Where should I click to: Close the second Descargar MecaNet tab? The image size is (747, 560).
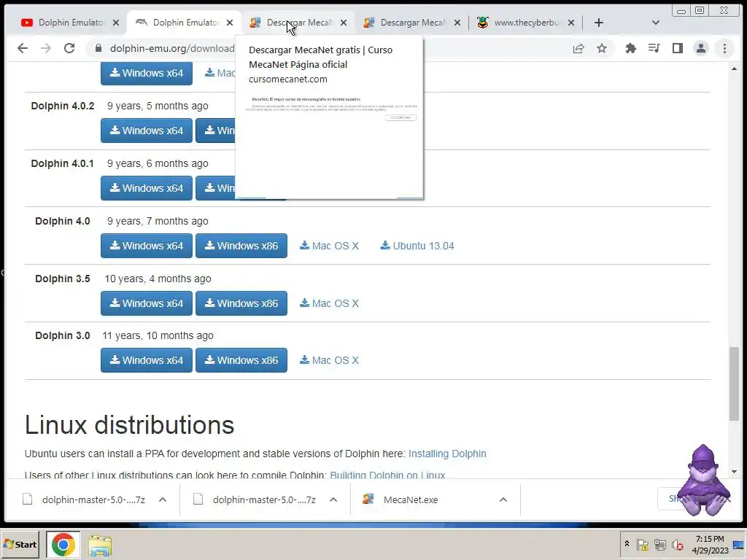point(457,23)
